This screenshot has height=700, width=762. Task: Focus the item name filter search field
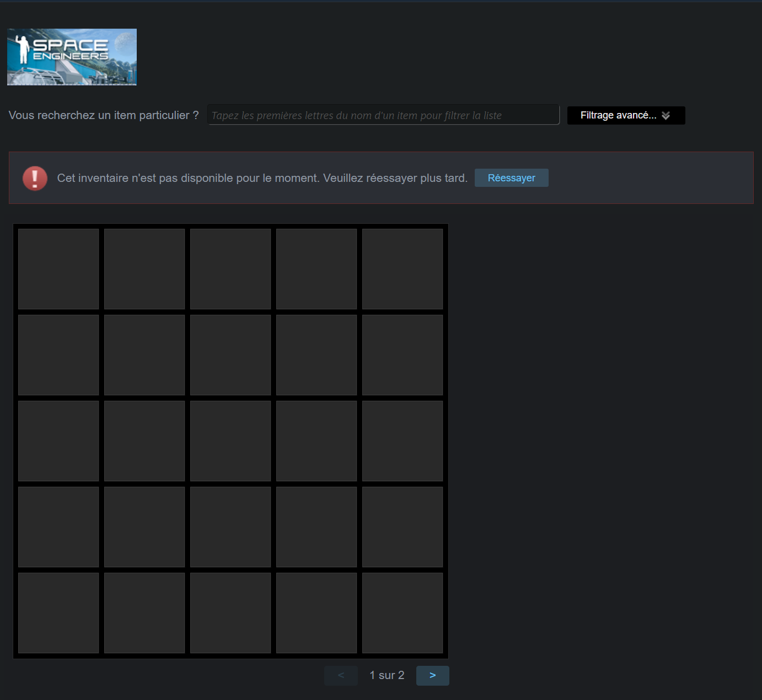(383, 115)
